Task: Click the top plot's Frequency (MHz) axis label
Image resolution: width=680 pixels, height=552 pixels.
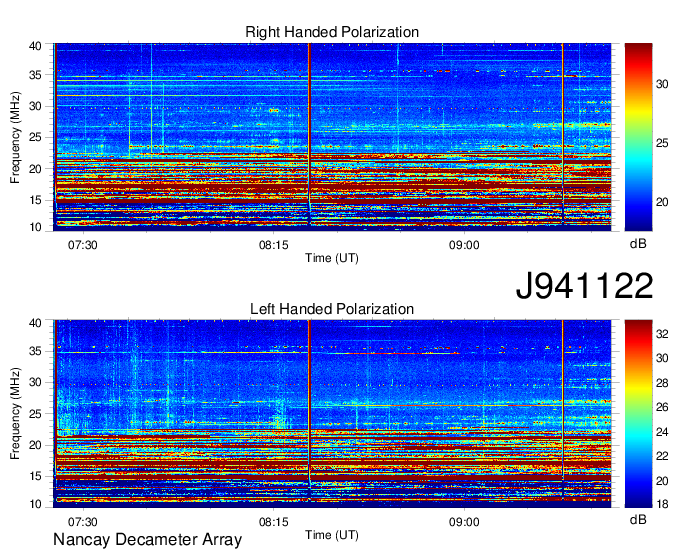Action: click(x=15, y=137)
